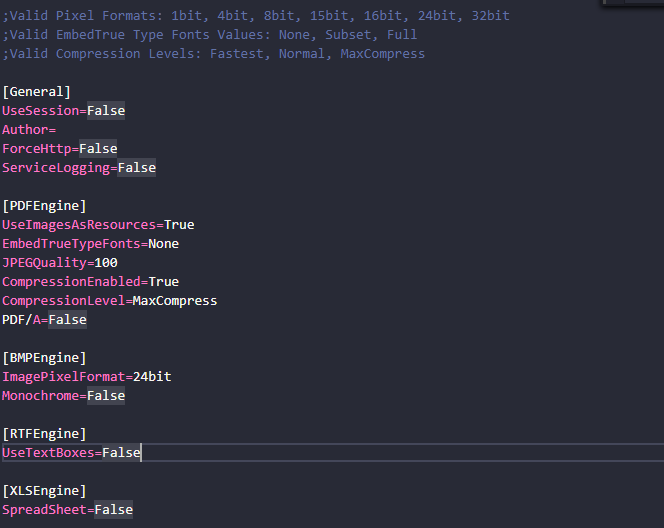Click the [RTFEngine] section header

click(44, 434)
